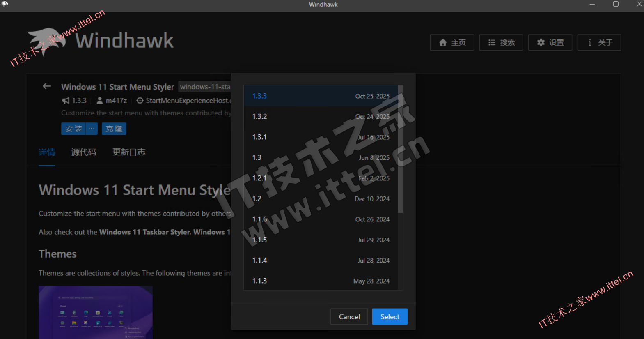The height and width of the screenshot is (339, 644).
Task: Open the 详情 details tab
Action: click(47, 152)
